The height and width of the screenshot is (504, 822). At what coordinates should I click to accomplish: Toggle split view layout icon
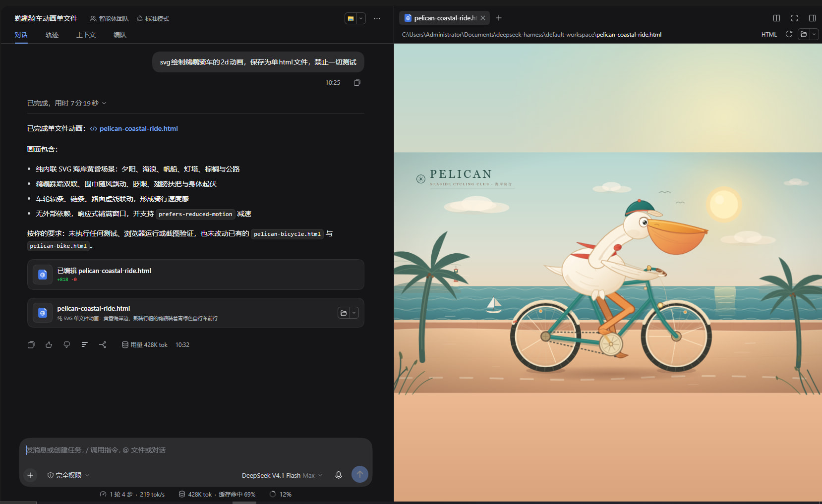pos(777,18)
